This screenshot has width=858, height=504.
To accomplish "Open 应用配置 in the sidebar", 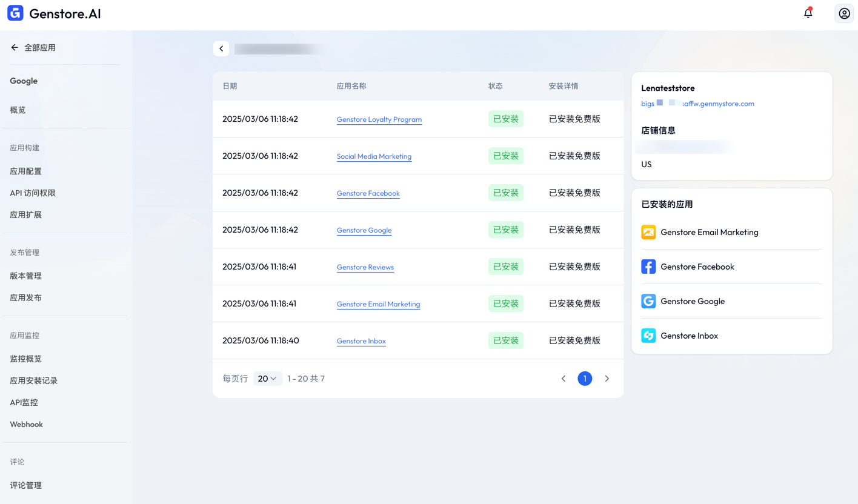I will pos(25,171).
